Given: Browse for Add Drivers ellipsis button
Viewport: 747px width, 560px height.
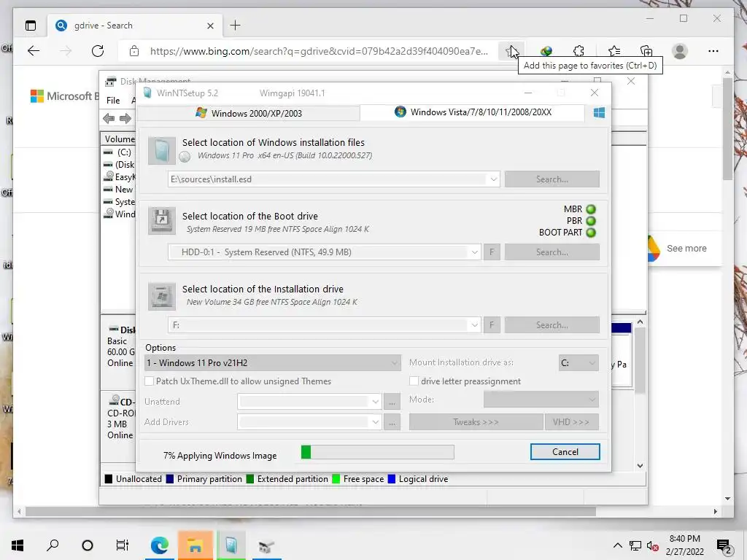Looking at the screenshot, I should (392, 422).
